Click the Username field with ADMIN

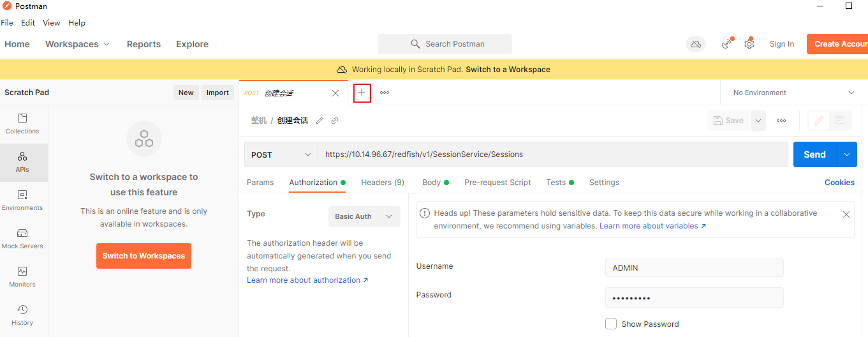pyautogui.click(x=694, y=268)
